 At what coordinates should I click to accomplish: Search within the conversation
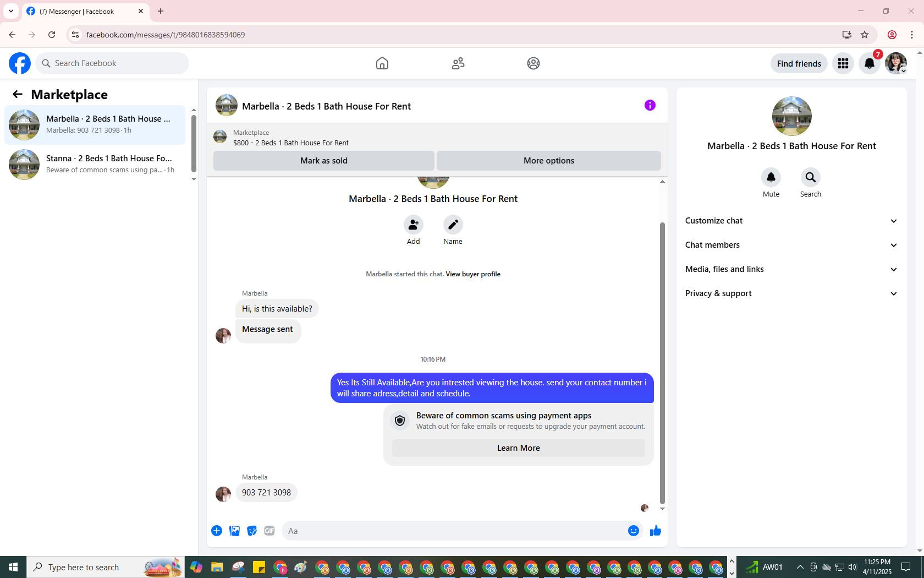click(x=811, y=177)
